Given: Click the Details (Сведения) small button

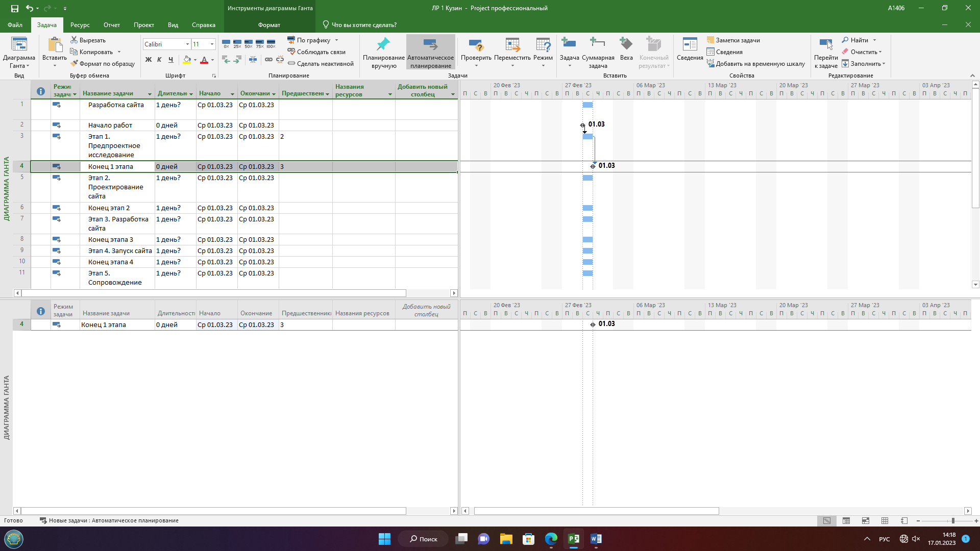Looking at the screenshot, I should click(725, 52).
